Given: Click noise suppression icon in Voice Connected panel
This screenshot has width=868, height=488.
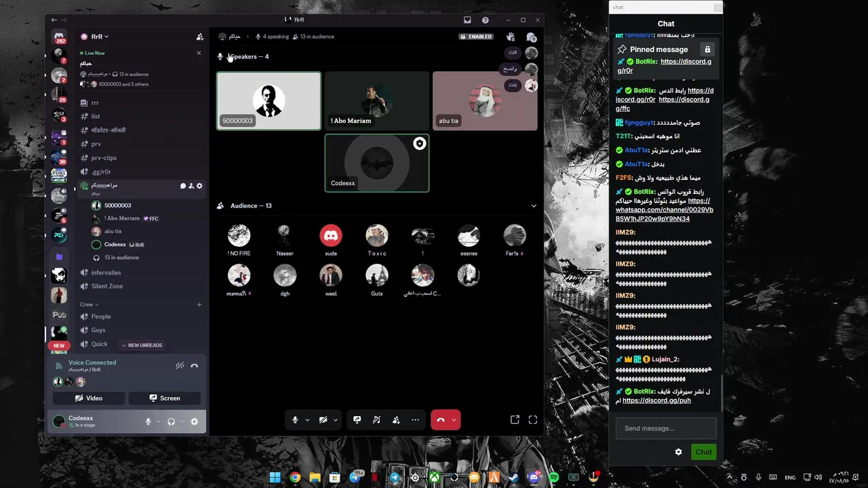Looking at the screenshot, I should tap(180, 365).
